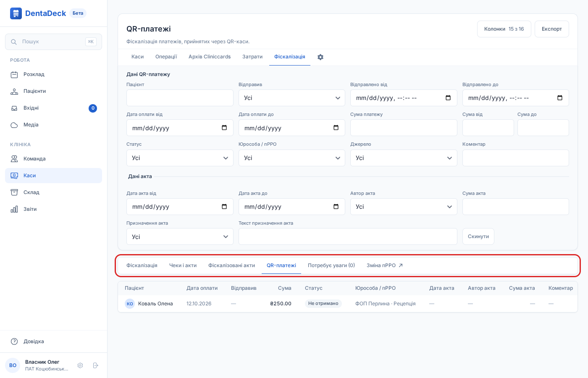Screen dimensions: 588x378
Task: Open Команда section in sidebar
Action: click(x=53, y=159)
